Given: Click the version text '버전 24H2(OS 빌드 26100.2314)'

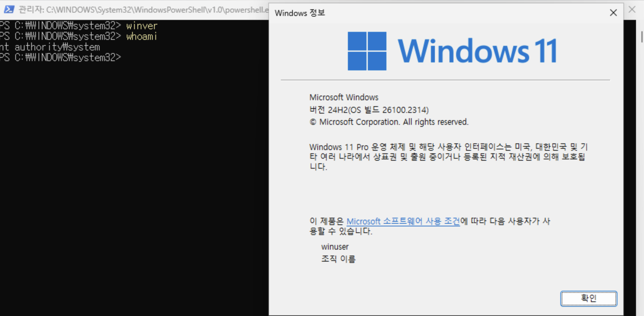Looking at the screenshot, I should (369, 110).
